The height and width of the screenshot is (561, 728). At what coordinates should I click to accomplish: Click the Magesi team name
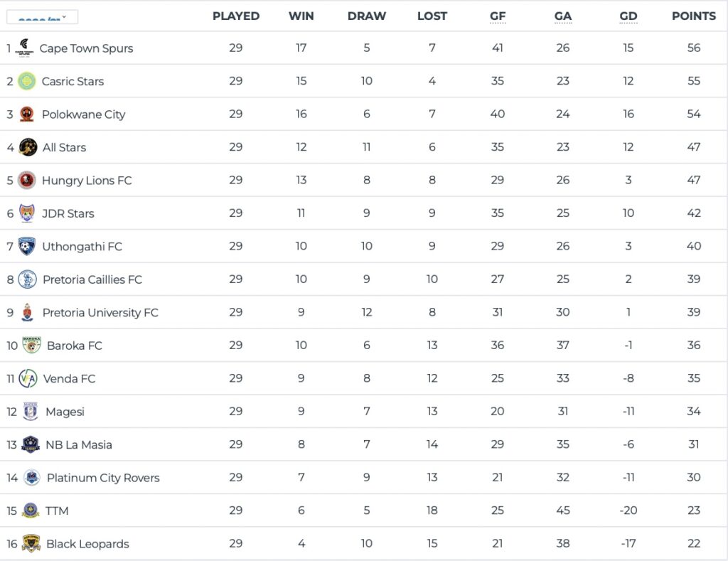(65, 412)
